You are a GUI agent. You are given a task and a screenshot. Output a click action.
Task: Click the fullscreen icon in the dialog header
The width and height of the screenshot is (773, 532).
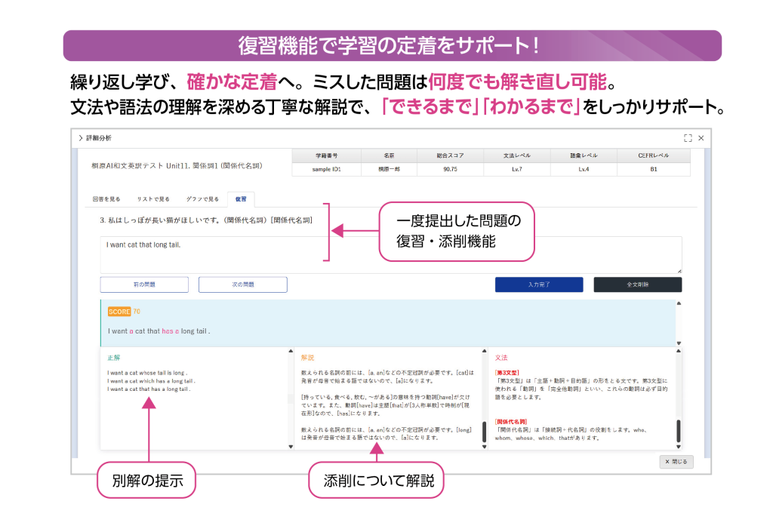pos(687,138)
